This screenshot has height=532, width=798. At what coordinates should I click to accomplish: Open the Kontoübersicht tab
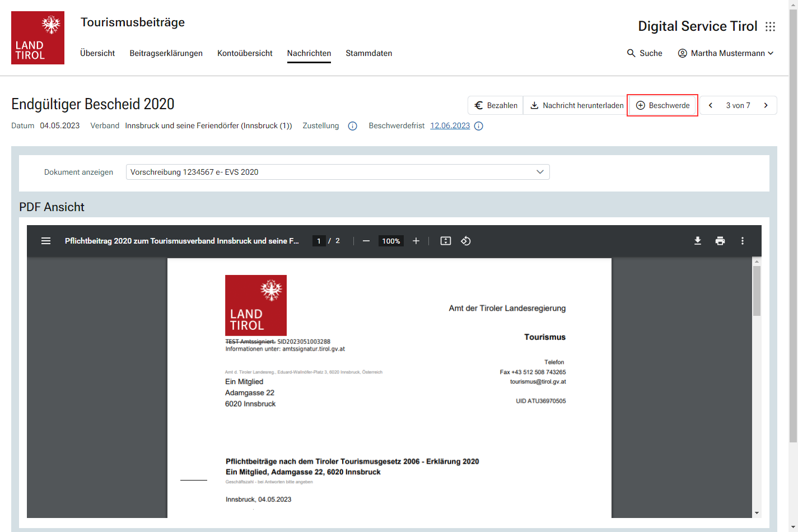click(245, 53)
